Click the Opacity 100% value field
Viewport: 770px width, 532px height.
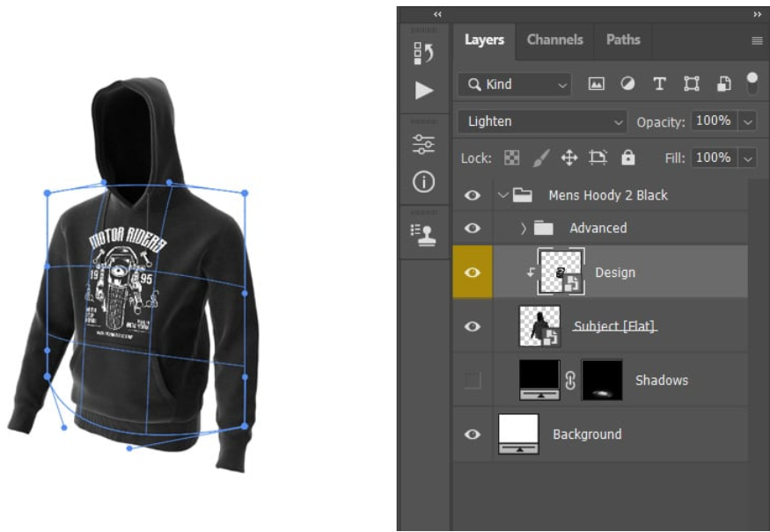714,120
